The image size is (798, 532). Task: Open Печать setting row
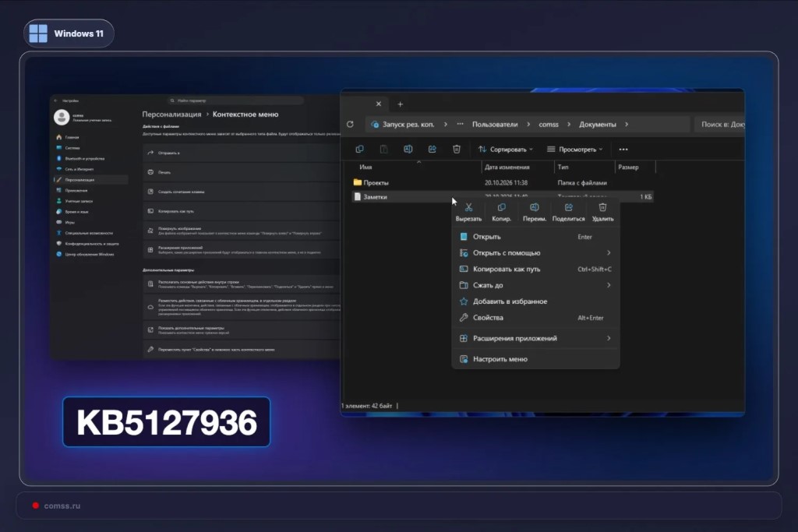click(x=242, y=172)
